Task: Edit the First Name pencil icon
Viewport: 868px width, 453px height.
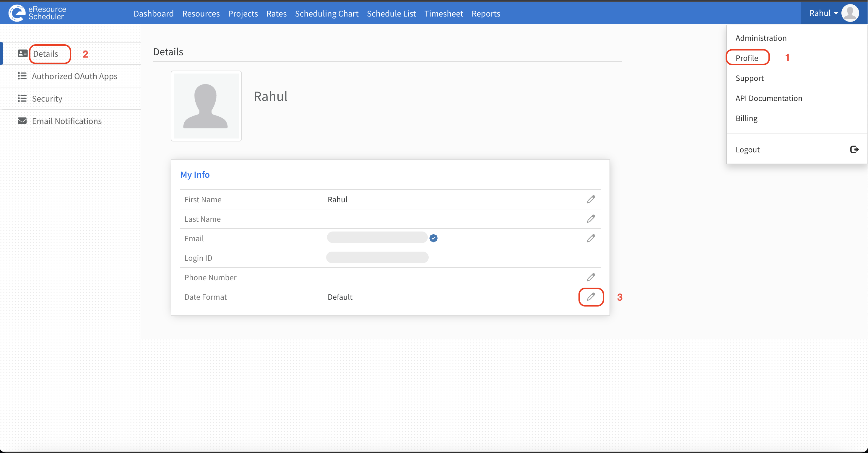Action: point(591,199)
